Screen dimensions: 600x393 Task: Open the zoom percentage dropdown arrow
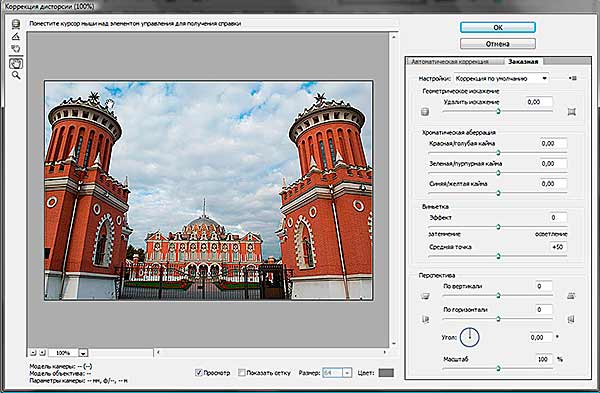(x=83, y=353)
